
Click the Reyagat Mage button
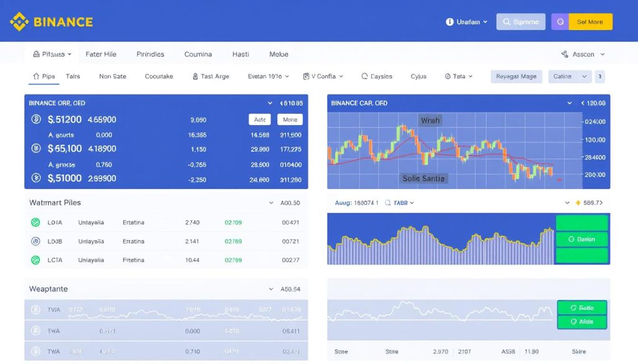[x=517, y=77]
